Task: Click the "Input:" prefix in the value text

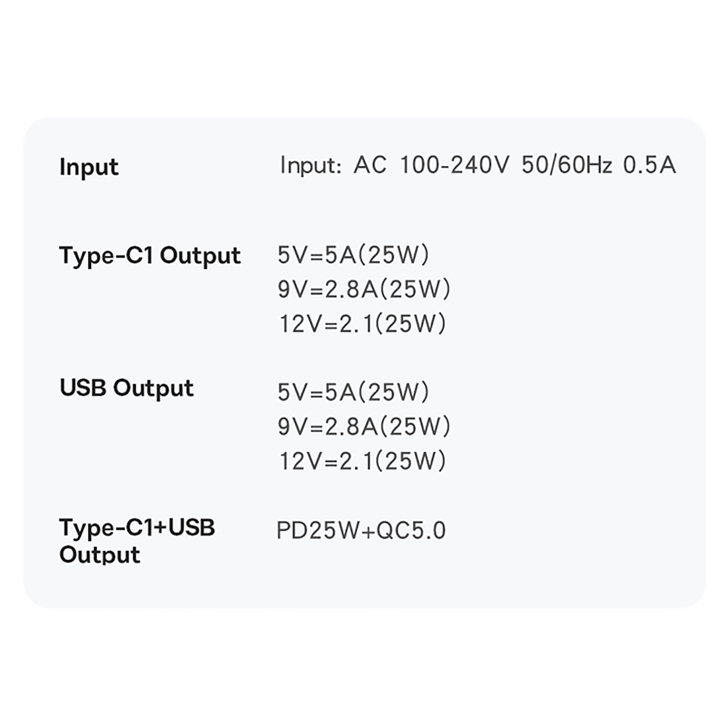Action: click(310, 165)
